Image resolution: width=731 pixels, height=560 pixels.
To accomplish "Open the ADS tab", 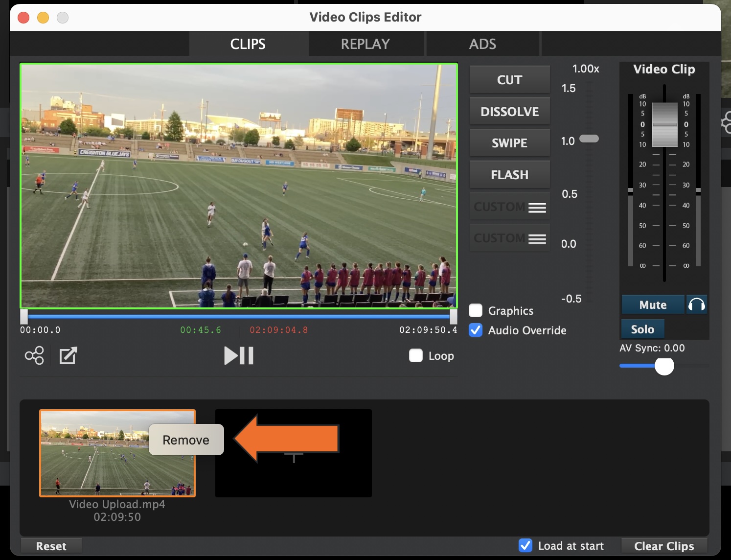I will [483, 44].
